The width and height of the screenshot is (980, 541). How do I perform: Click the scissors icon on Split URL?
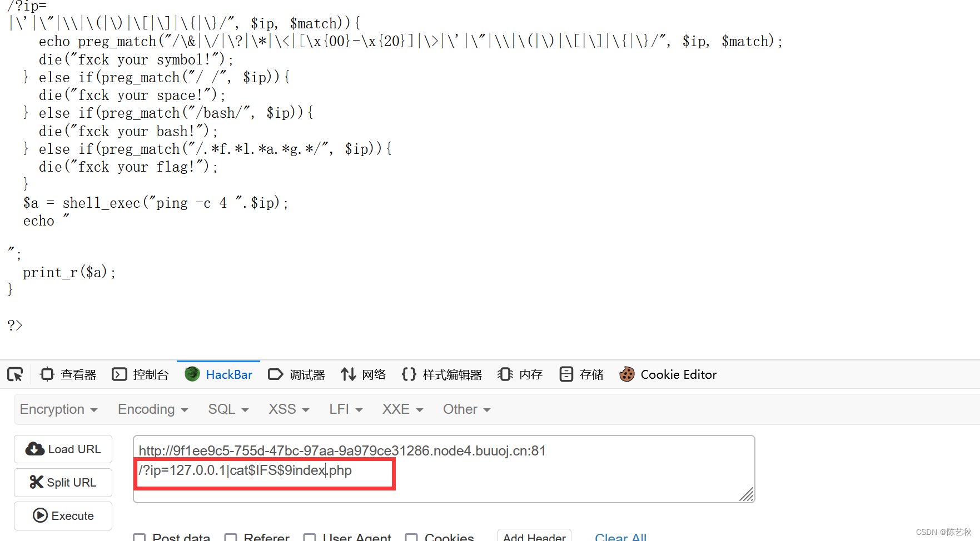[x=37, y=482]
